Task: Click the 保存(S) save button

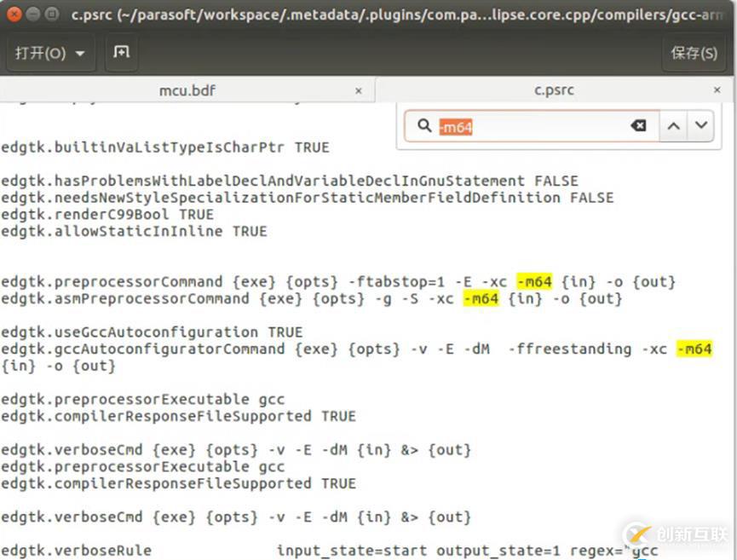Action: (694, 53)
